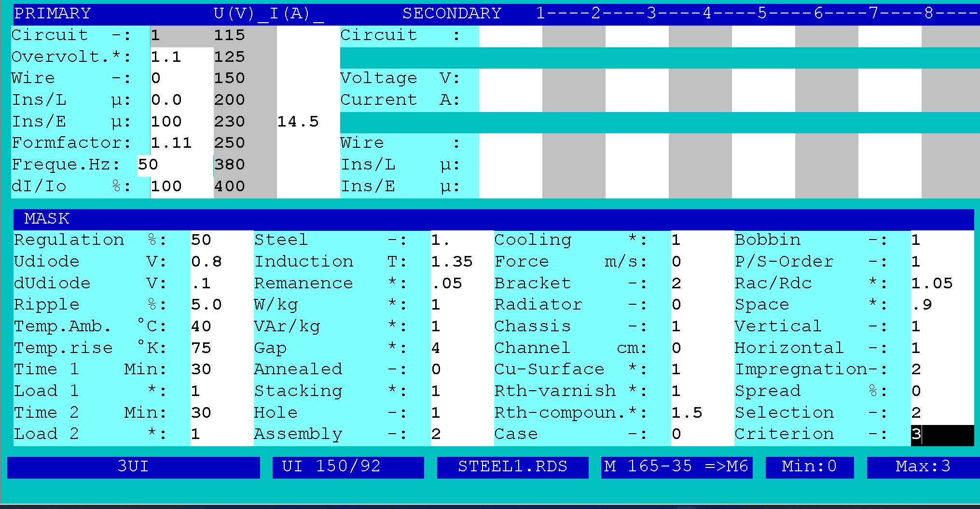Select the Regulation value 50
Viewport: 980px width, 509px height.
pyautogui.click(x=222, y=240)
